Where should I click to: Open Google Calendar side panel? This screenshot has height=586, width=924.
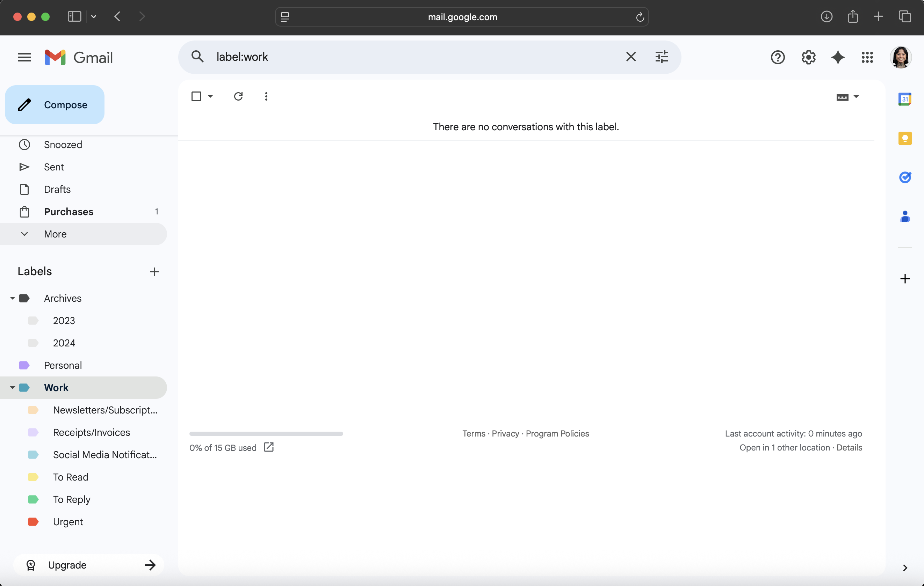[x=904, y=99]
